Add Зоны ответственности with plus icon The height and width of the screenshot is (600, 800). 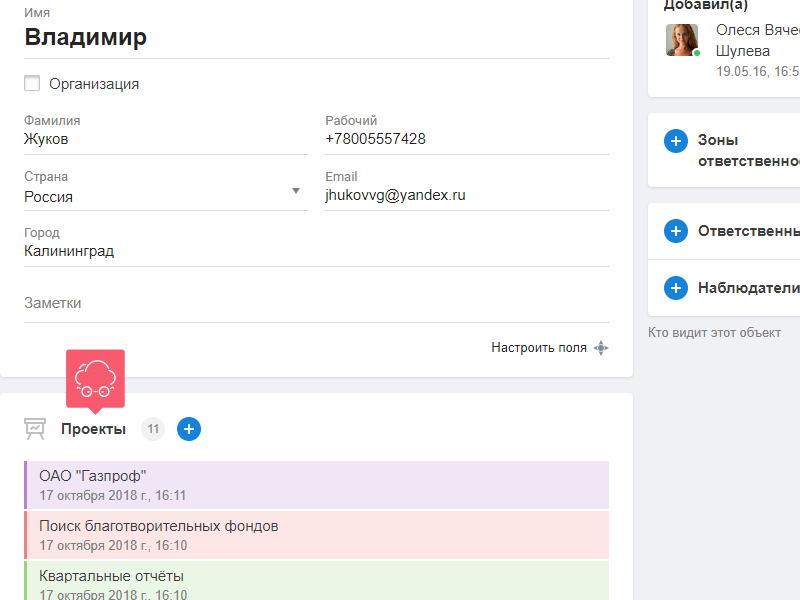tap(676, 141)
